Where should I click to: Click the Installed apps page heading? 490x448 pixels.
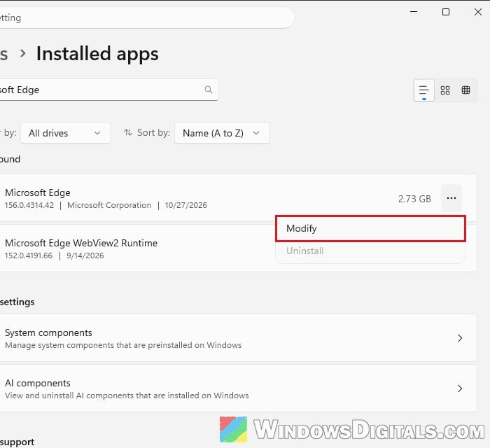coord(97,53)
